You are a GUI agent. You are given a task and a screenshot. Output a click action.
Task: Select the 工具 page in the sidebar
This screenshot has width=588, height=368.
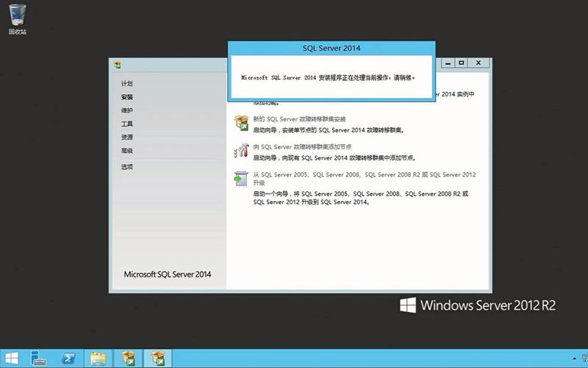pyautogui.click(x=126, y=124)
